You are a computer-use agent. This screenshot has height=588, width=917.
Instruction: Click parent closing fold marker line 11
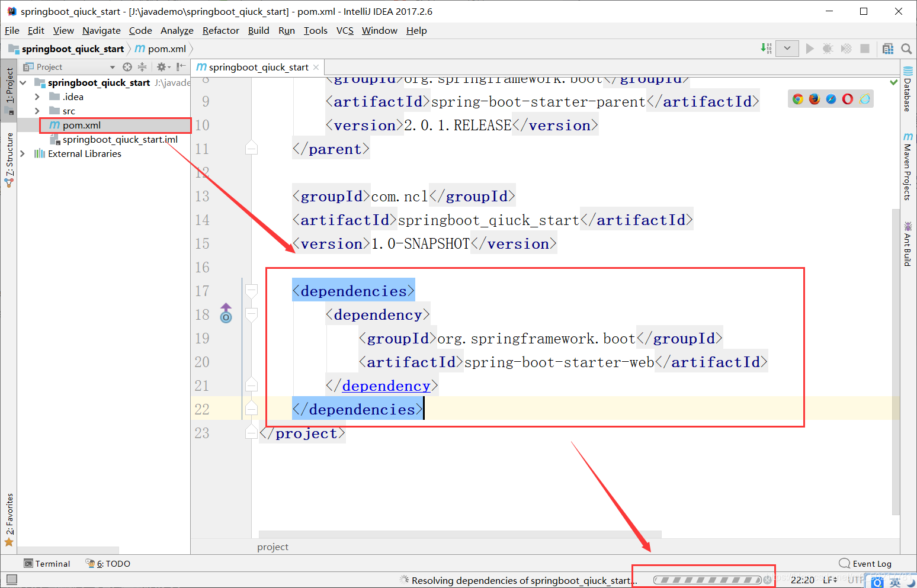pos(251,148)
